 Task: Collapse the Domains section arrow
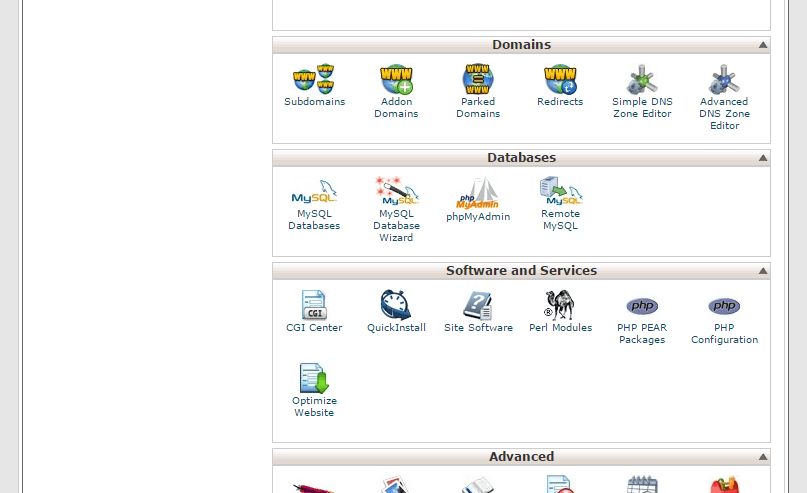pyautogui.click(x=762, y=45)
